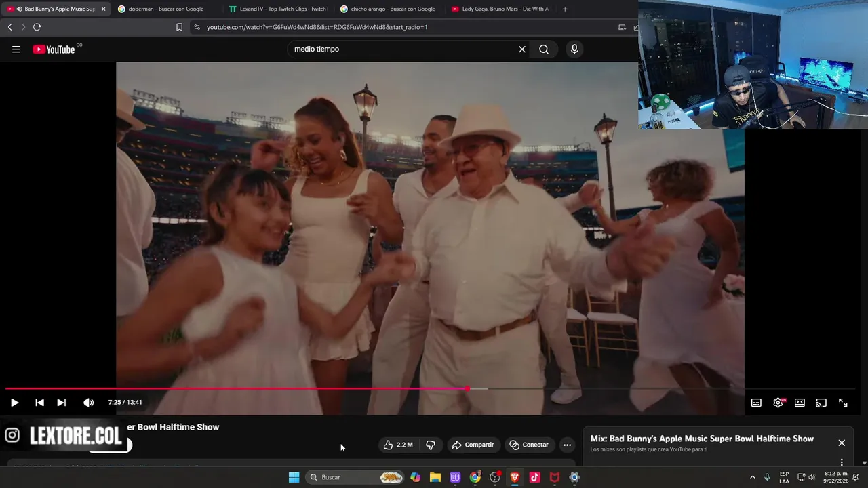Switch to 'chicho arango' Google tab
The height and width of the screenshot is (488, 868).
389,9
